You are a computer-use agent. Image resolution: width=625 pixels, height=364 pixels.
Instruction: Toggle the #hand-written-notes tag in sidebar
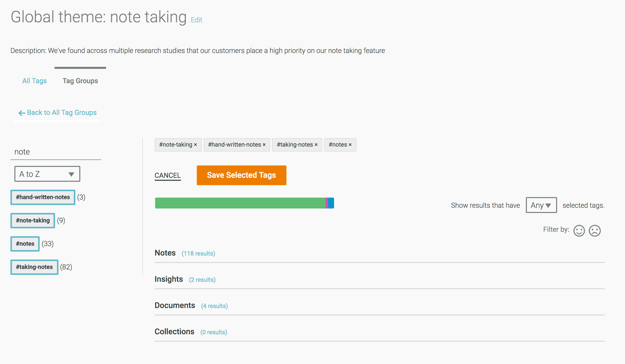(x=43, y=197)
